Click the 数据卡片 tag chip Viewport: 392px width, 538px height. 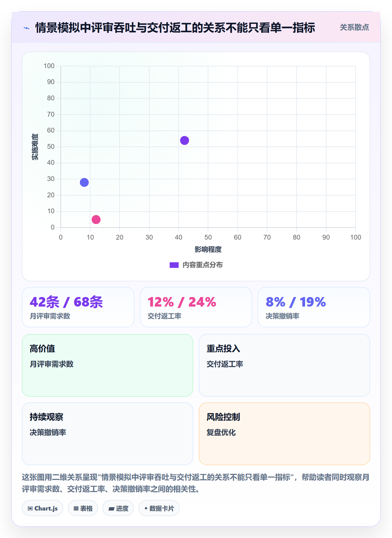coord(159,508)
